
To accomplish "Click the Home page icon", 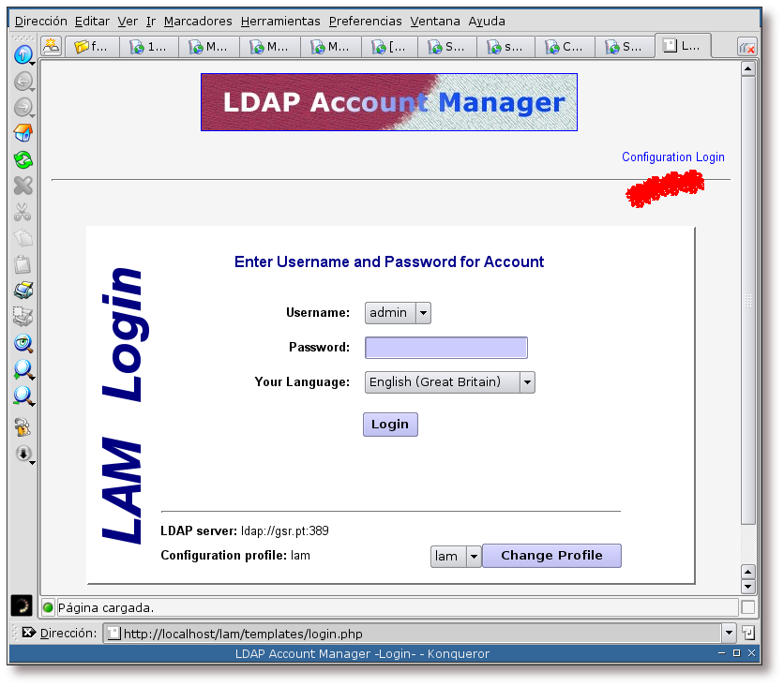I will pyautogui.click(x=23, y=133).
